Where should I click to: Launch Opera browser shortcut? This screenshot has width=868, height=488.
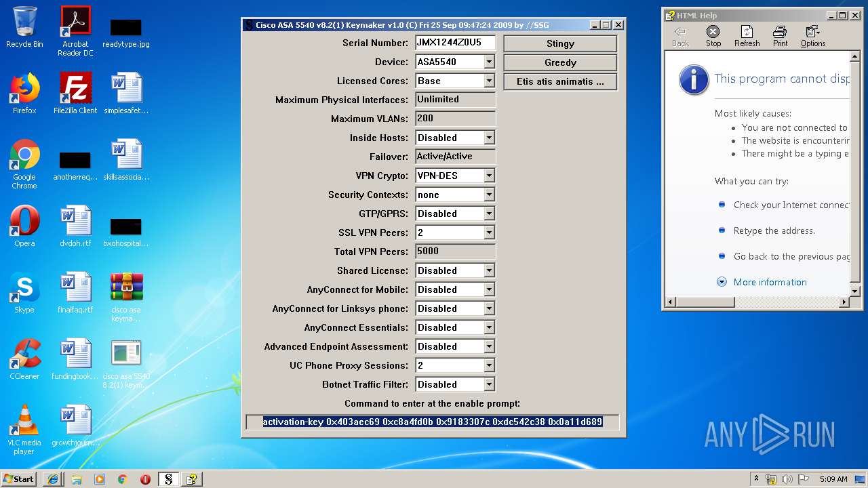pos(24,226)
